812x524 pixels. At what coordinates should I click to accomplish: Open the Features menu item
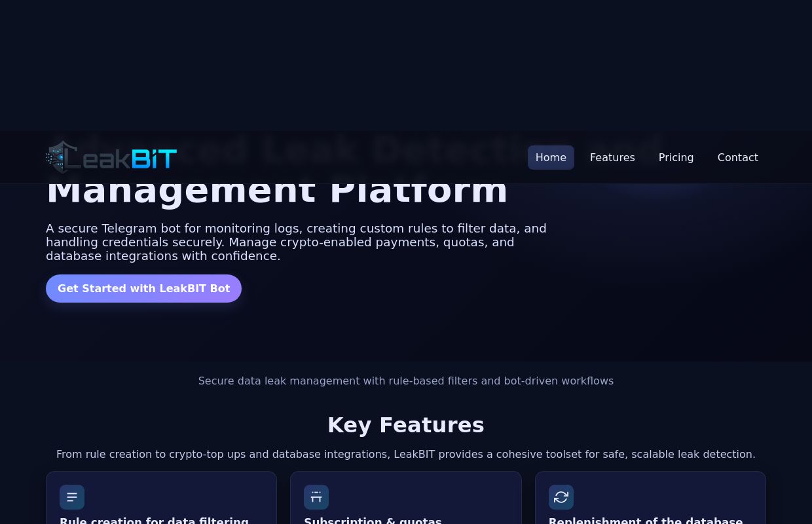click(x=612, y=157)
